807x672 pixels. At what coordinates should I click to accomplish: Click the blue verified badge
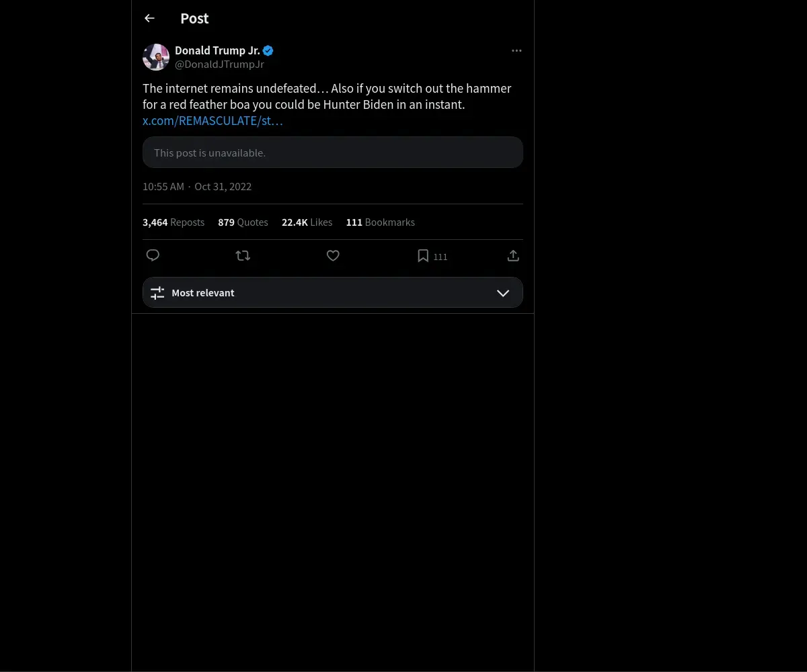[268, 50]
